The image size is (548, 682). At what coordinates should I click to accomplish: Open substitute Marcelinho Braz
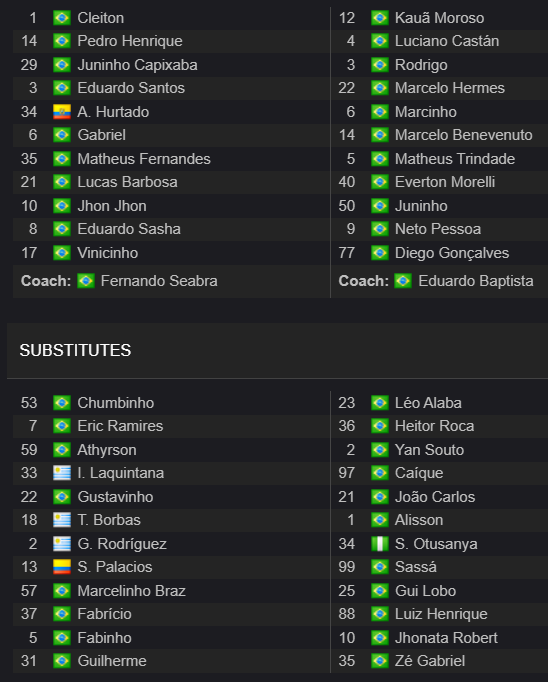[131, 591]
